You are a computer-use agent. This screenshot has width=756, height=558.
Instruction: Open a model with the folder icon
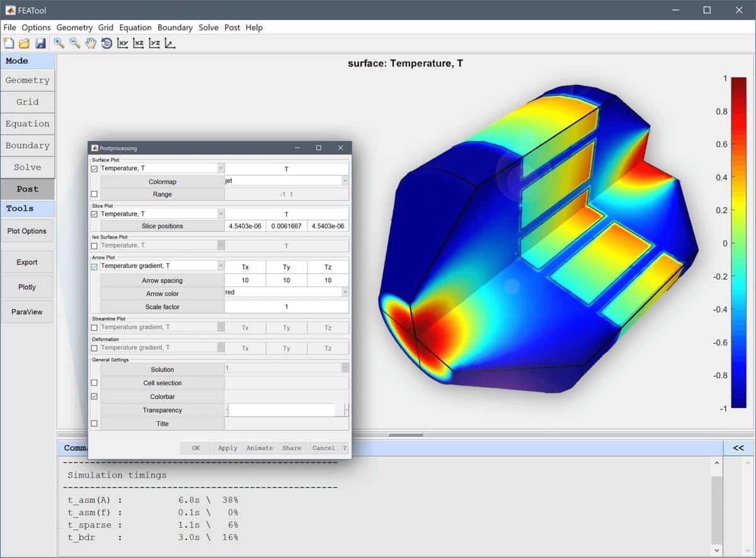(25, 44)
